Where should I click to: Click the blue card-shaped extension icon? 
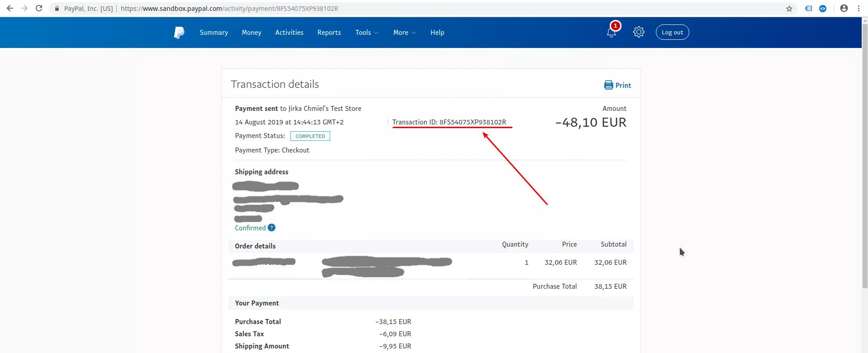coord(808,9)
